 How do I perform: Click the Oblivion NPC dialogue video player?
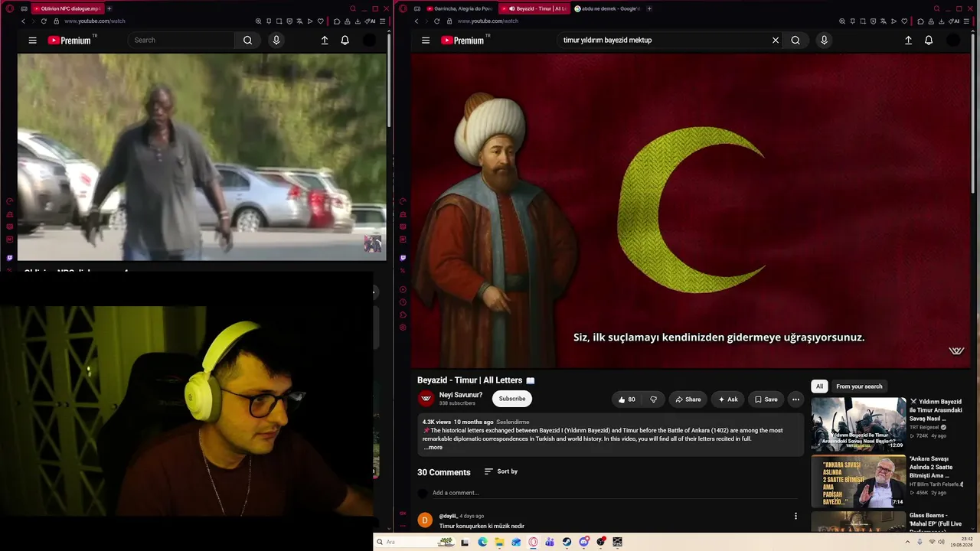tap(201, 157)
